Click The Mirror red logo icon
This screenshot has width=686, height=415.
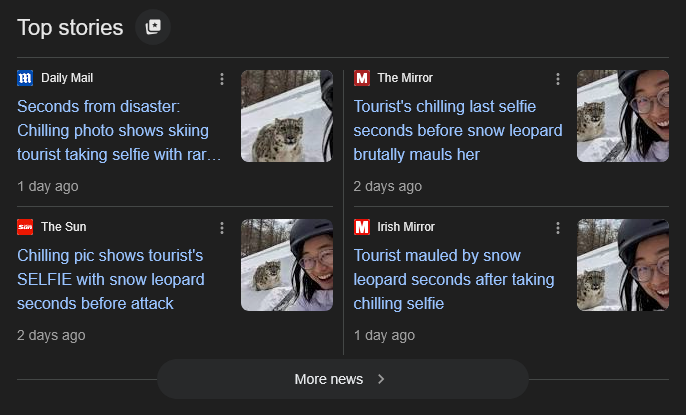point(362,78)
